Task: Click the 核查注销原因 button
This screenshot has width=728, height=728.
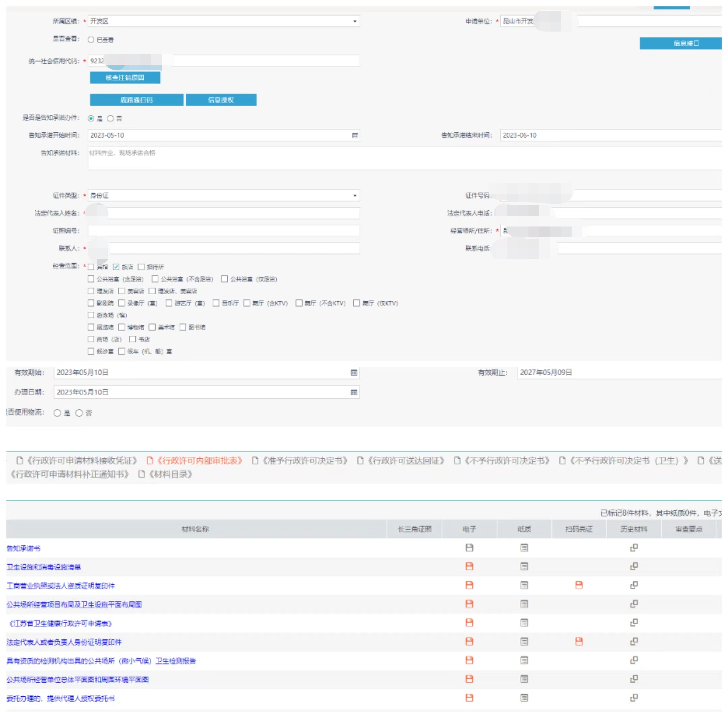Action: (x=125, y=78)
